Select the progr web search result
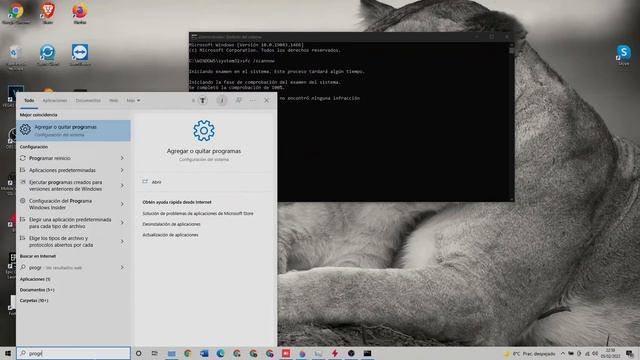 (x=68, y=268)
